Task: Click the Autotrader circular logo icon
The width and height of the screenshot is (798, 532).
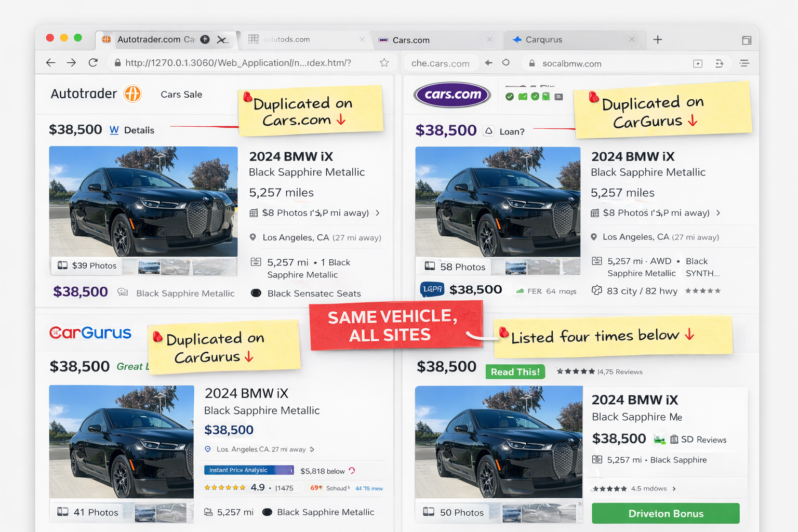Action: (133, 94)
